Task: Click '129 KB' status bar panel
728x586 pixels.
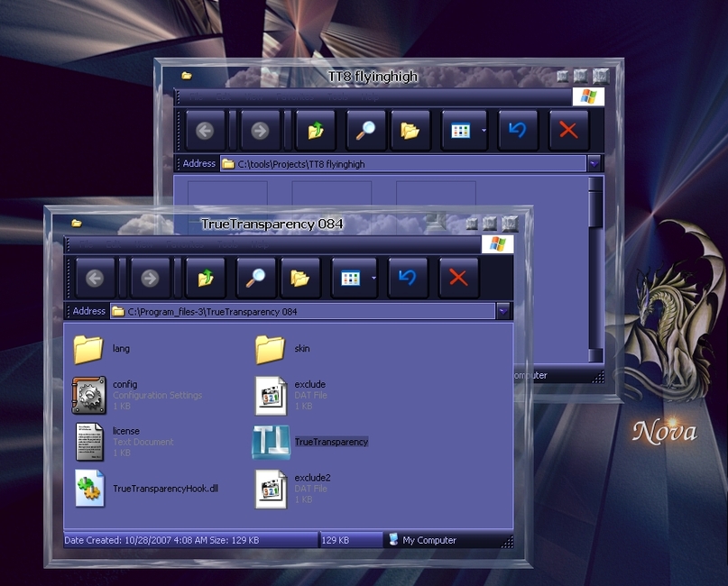Action: click(x=352, y=540)
